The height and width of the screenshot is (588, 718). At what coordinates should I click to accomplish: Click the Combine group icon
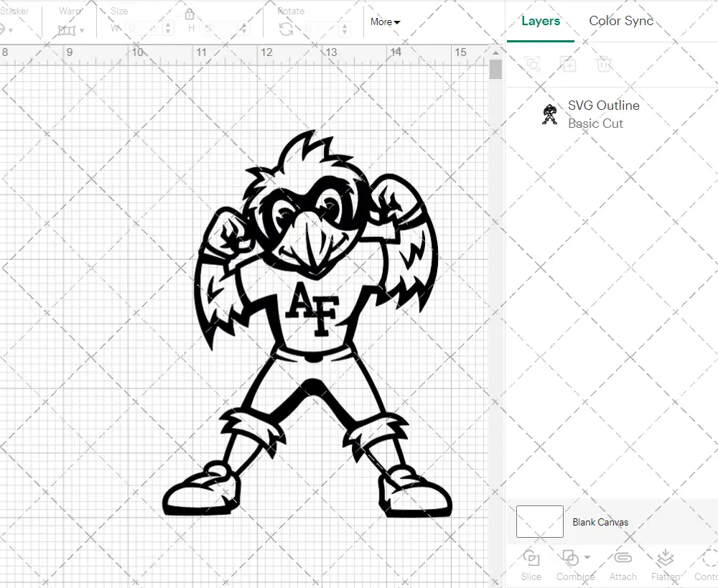[571, 559]
